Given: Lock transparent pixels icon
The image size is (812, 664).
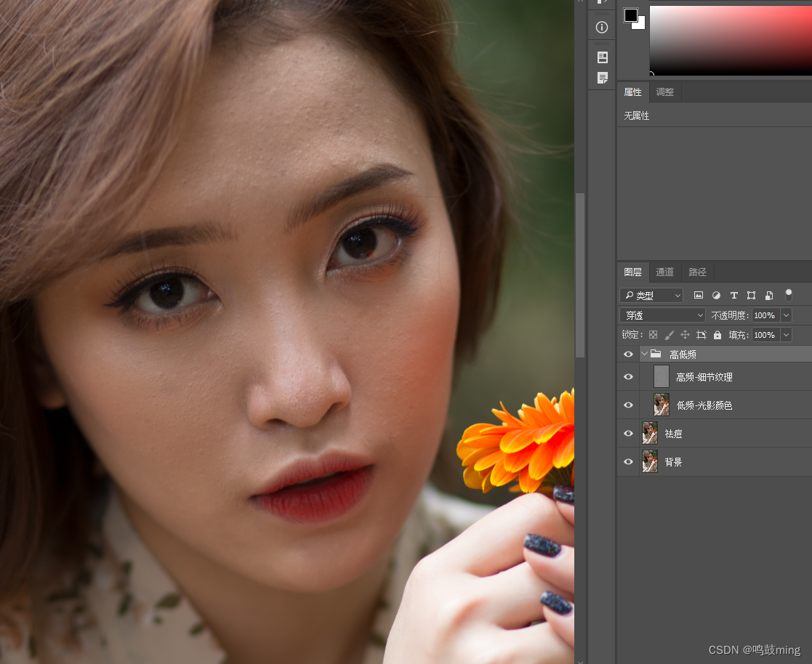Looking at the screenshot, I should 653,335.
